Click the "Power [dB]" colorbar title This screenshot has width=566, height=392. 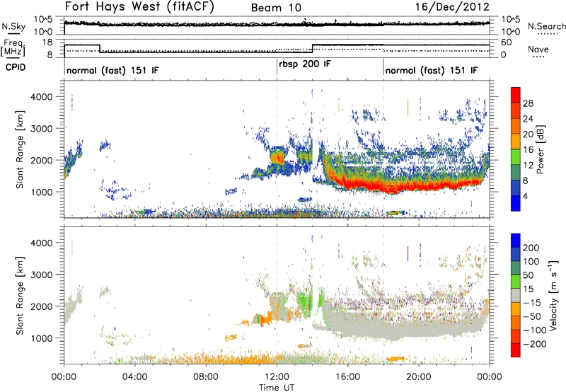[541, 149]
